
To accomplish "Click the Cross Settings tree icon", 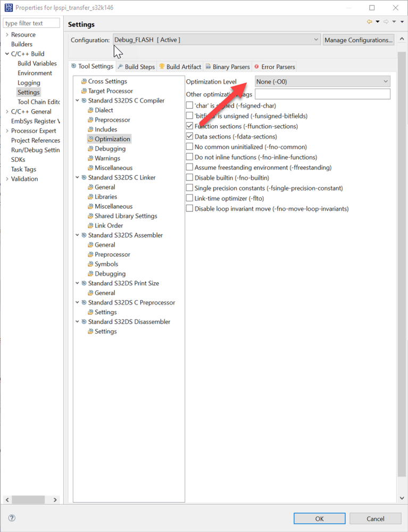I will click(x=84, y=81).
